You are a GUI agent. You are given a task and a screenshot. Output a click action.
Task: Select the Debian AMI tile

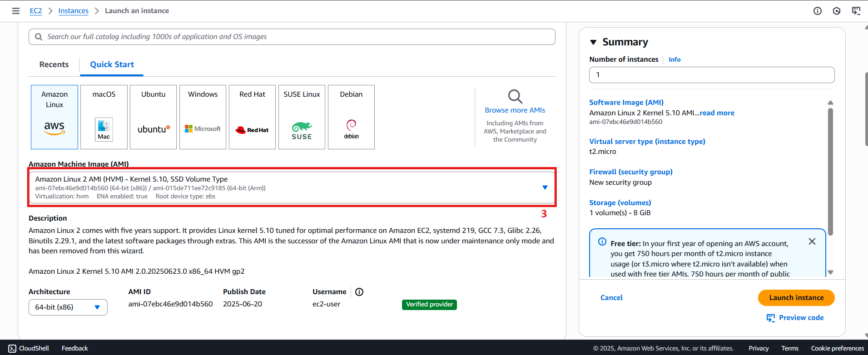tap(352, 117)
